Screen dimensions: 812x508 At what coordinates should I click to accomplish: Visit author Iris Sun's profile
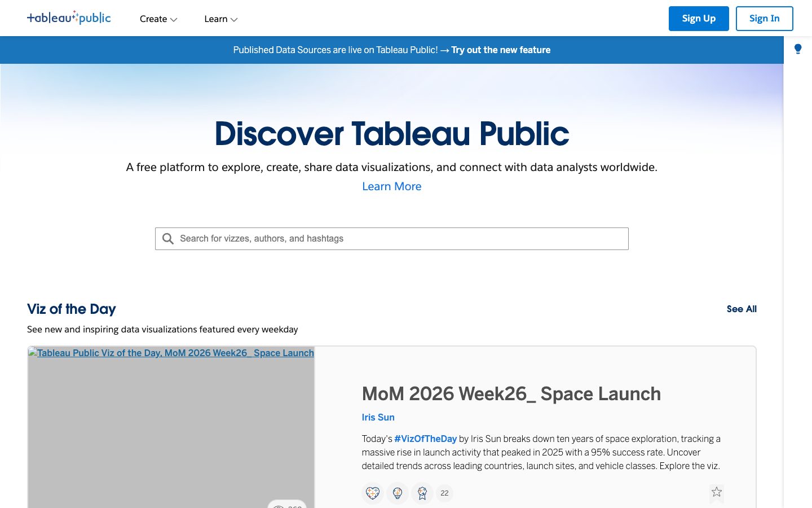pyautogui.click(x=378, y=417)
